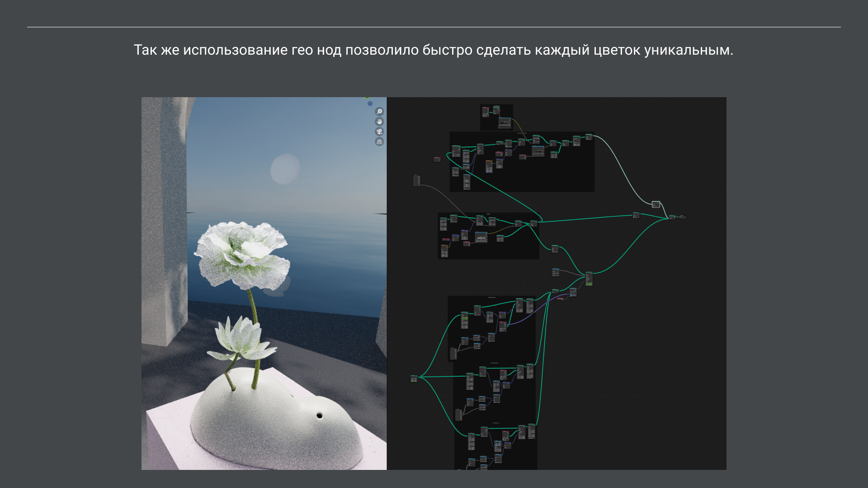
Task: Activate the camera view icon
Action: tap(379, 131)
